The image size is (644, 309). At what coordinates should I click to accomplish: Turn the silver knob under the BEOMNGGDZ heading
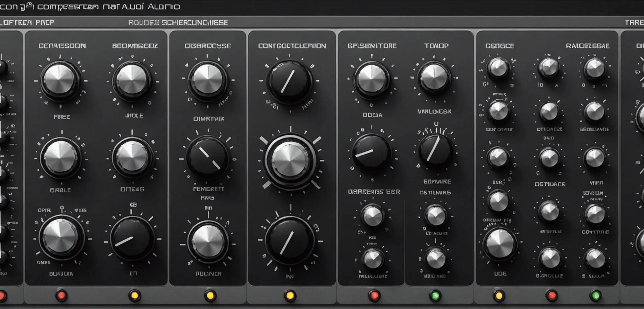tap(132, 80)
